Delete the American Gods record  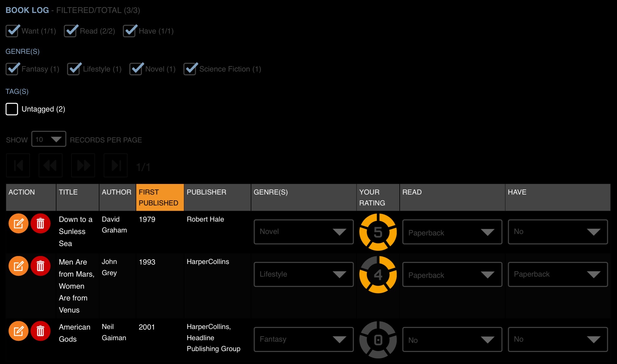click(x=41, y=331)
